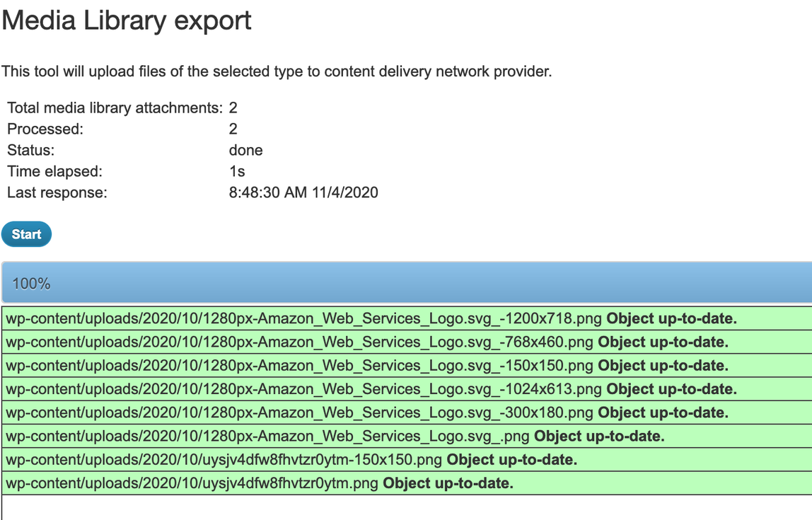Select the uysjv4dfw8fhvtzr0ytm-150x150.png log entry
Screen dimensions: 812x520
[x=291, y=460]
